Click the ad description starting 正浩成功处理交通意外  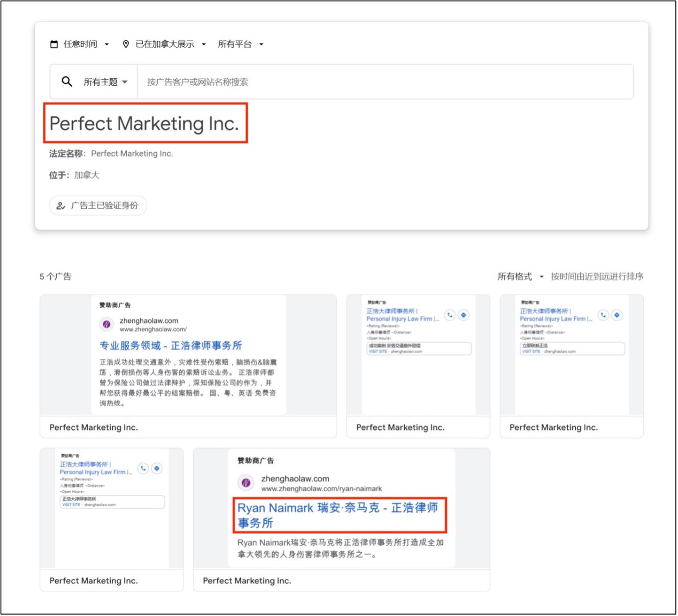pyautogui.click(x=188, y=383)
